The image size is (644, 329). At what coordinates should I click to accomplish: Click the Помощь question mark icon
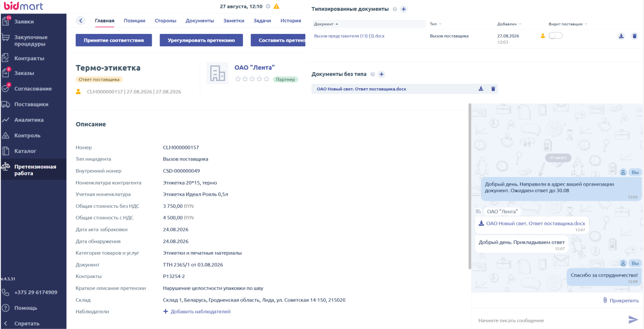point(6,308)
